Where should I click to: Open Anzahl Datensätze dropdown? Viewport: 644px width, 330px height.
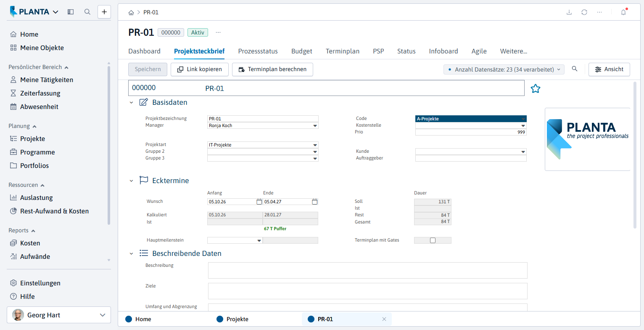(x=504, y=69)
